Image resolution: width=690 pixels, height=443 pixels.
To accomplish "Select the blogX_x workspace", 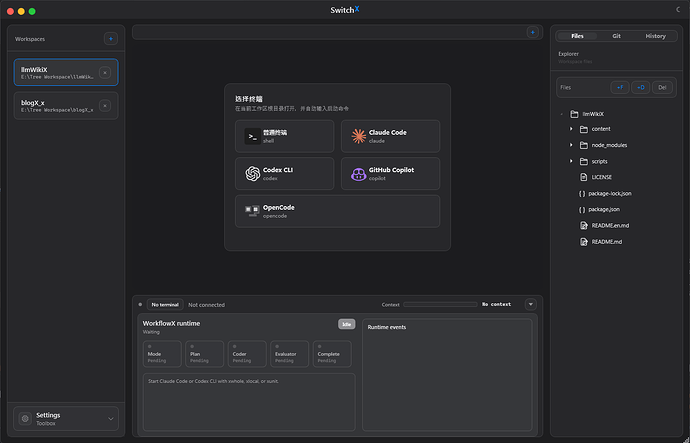I will pos(66,106).
